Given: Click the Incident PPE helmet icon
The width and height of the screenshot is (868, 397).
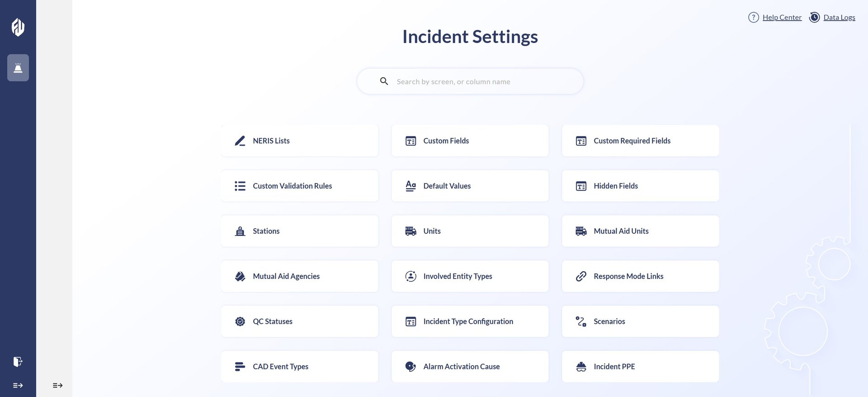Looking at the screenshot, I should (581, 367).
